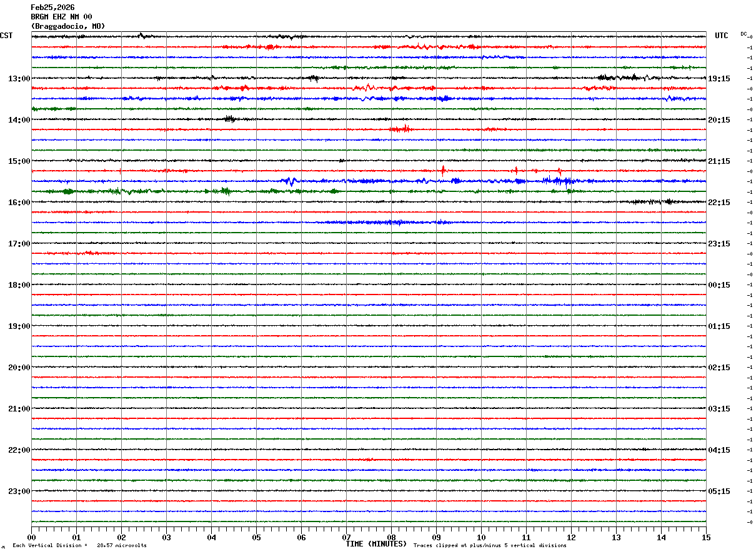756x554 pixels.
Task: Click the 07 minute mark on the bottom axis
Action: [x=346, y=538]
